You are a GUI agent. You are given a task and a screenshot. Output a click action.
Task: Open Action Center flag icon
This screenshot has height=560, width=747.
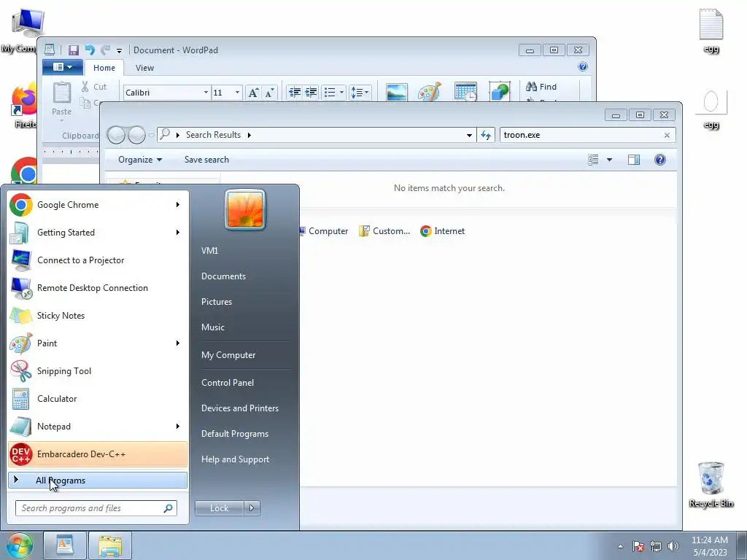638,547
